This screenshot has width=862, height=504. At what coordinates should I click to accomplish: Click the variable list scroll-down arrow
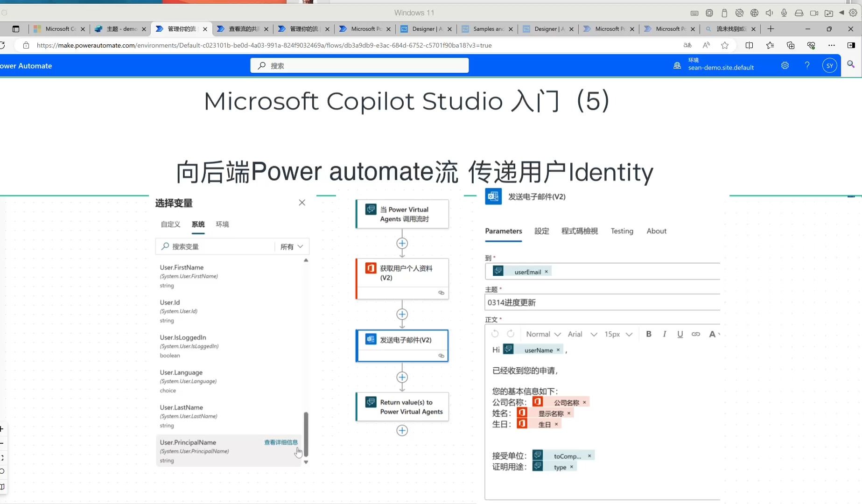[306, 462]
